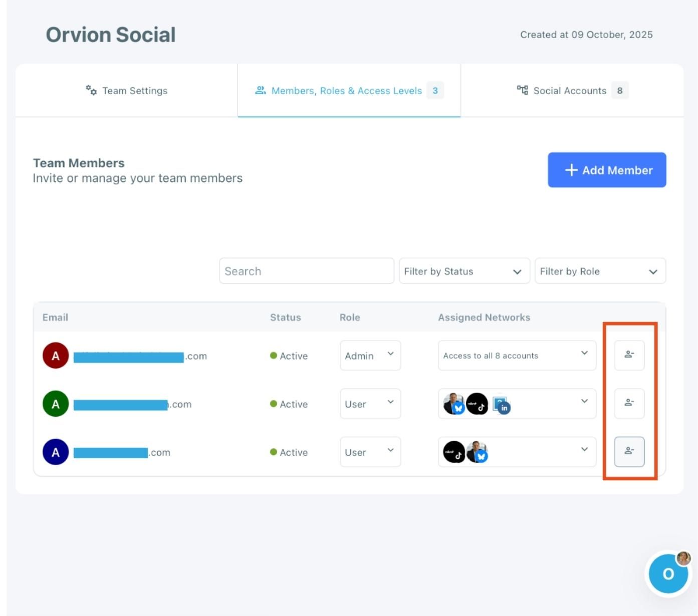Expand 'Access to all 8 accounts' dropdown
Image resolution: width=698 pixels, height=616 pixels.
(517, 356)
